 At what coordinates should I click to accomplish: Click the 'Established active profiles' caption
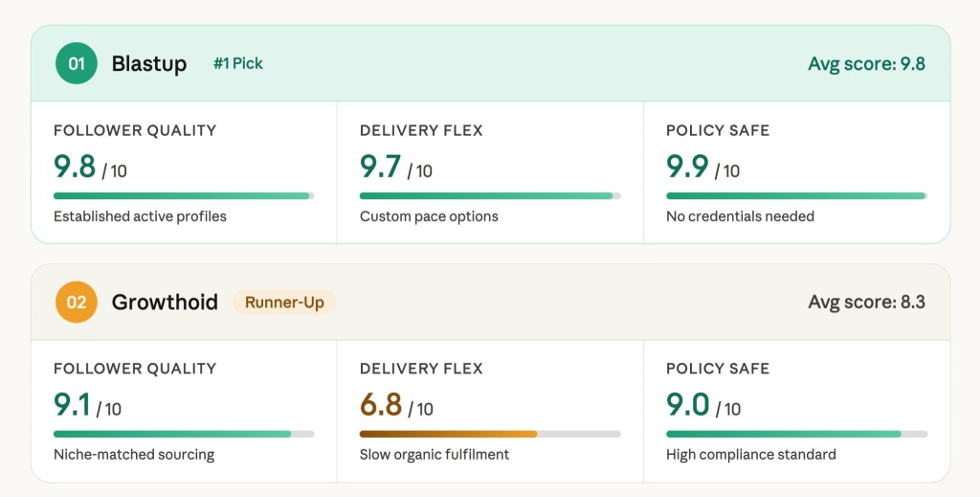pos(140,216)
